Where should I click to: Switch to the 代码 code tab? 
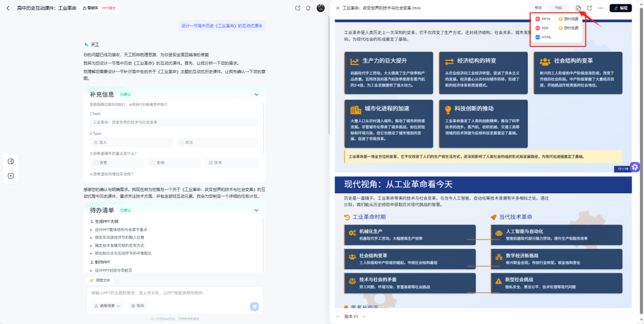558,8
